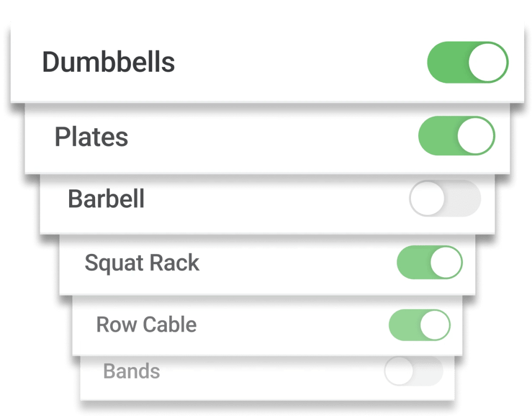Click the white knob of Dumbbells switch
This screenshot has width=532, height=418.
(488, 63)
